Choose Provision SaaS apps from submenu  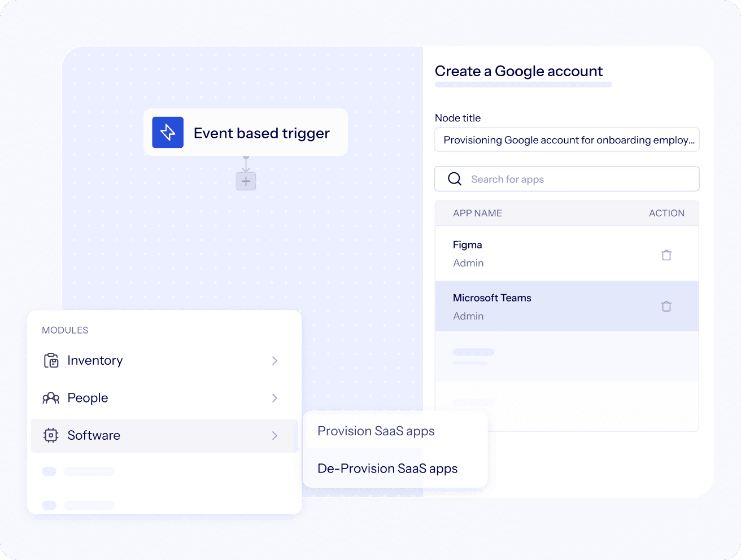(376, 431)
